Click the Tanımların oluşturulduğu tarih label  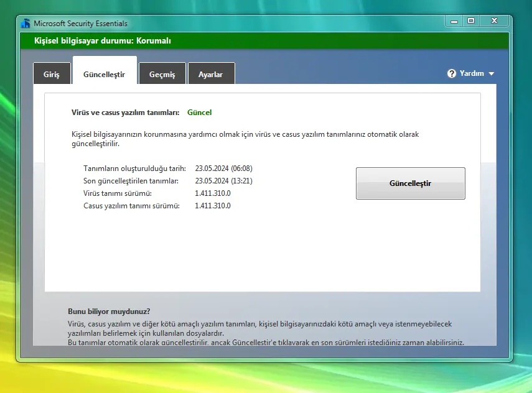click(134, 169)
